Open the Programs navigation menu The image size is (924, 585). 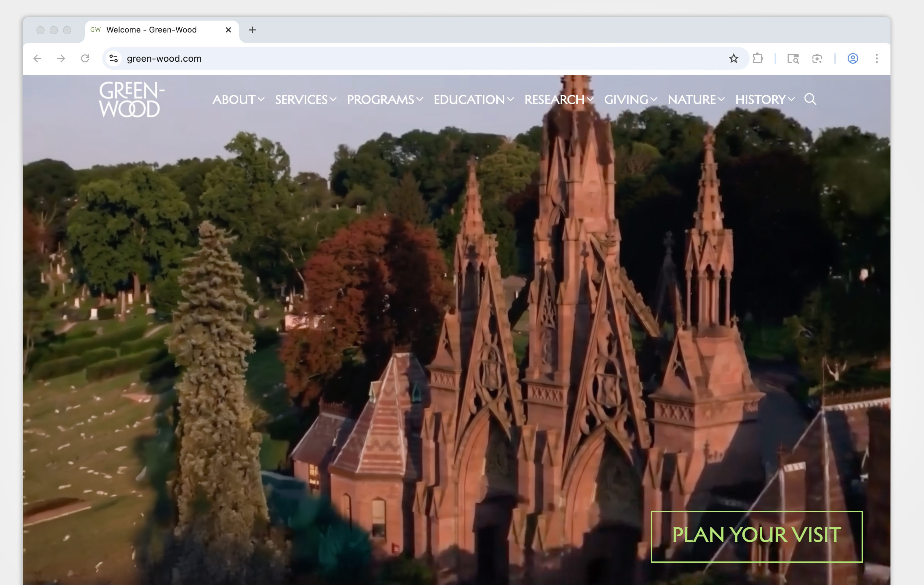point(385,100)
